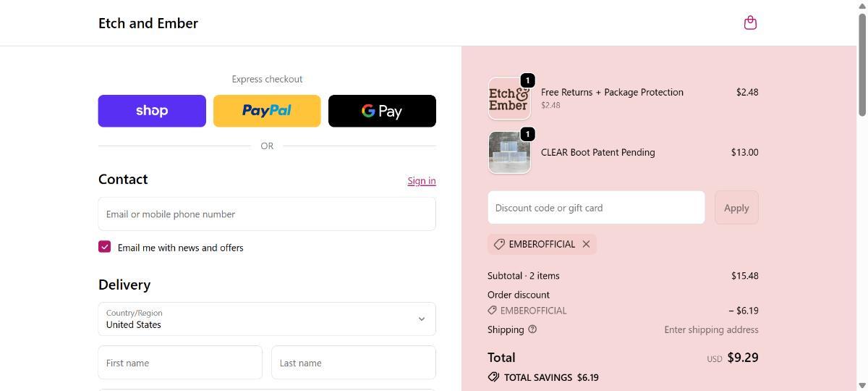Image resolution: width=868 pixels, height=391 pixels.
Task: Click the Apply discount button
Action: click(736, 208)
